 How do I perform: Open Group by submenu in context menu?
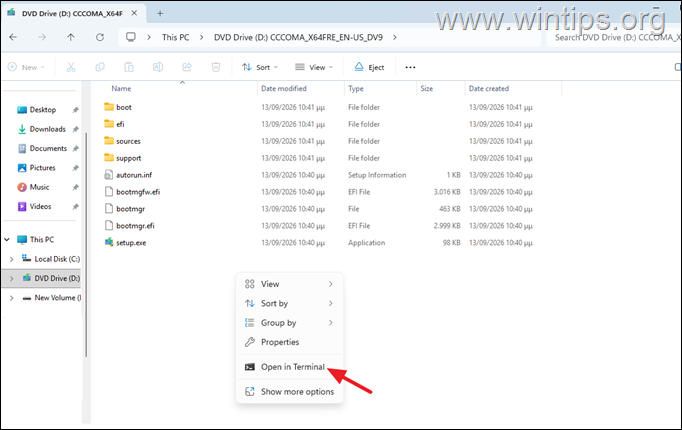coord(289,323)
